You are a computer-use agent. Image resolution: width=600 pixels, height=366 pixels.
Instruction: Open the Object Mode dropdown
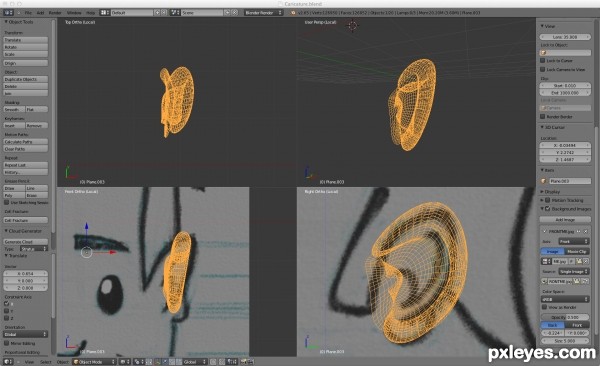tap(94, 361)
